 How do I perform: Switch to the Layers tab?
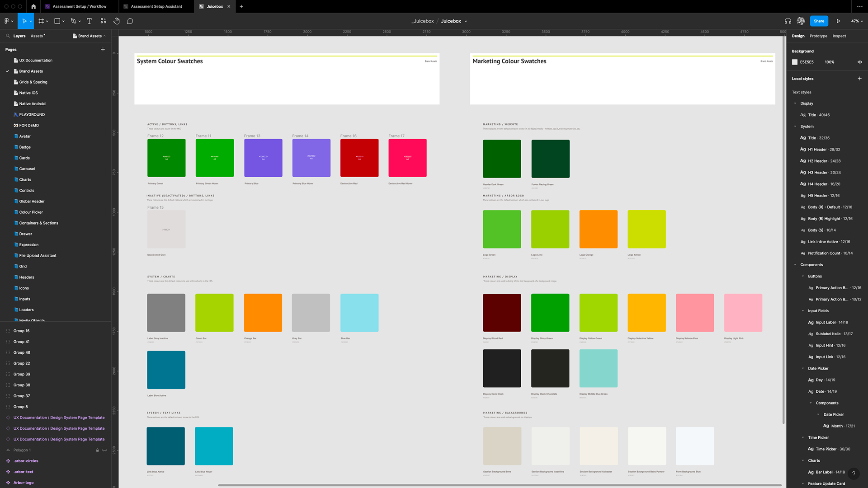19,36
